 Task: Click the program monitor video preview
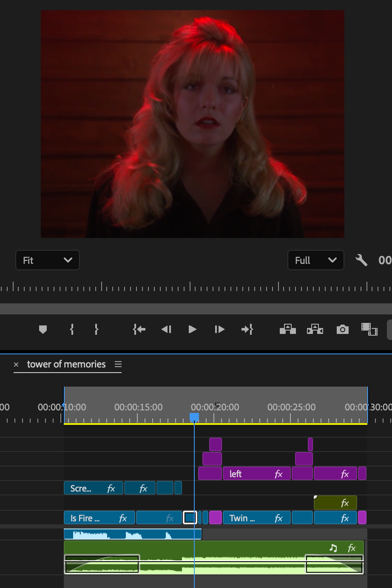click(x=193, y=124)
